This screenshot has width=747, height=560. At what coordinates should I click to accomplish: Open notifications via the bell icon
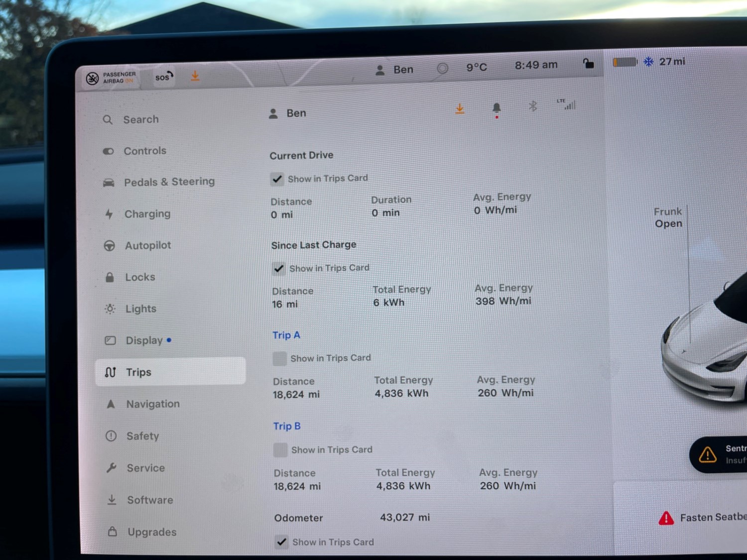pos(497,109)
